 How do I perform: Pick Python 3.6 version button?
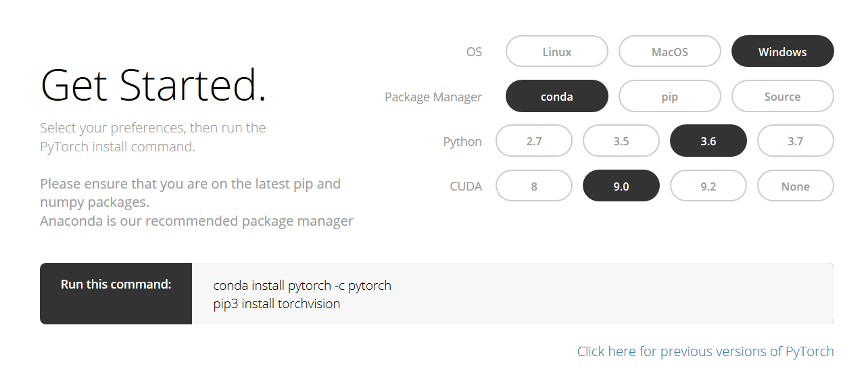coord(708,141)
